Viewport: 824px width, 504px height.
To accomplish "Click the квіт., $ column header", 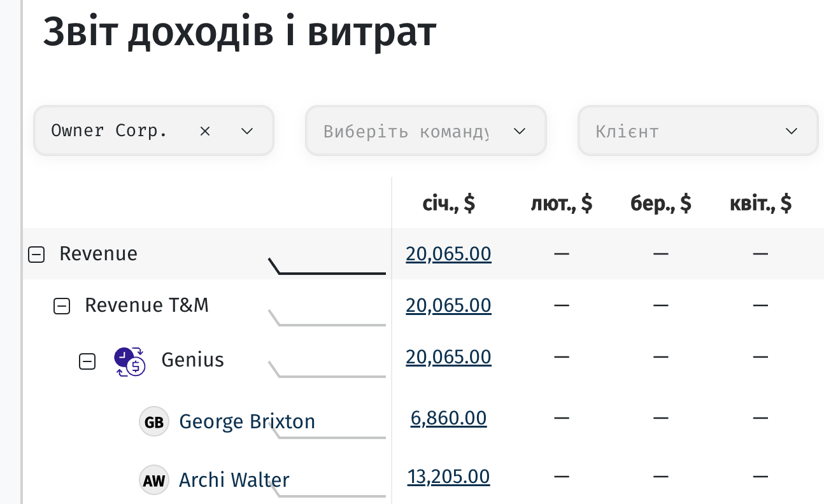I will click(761, 203).
